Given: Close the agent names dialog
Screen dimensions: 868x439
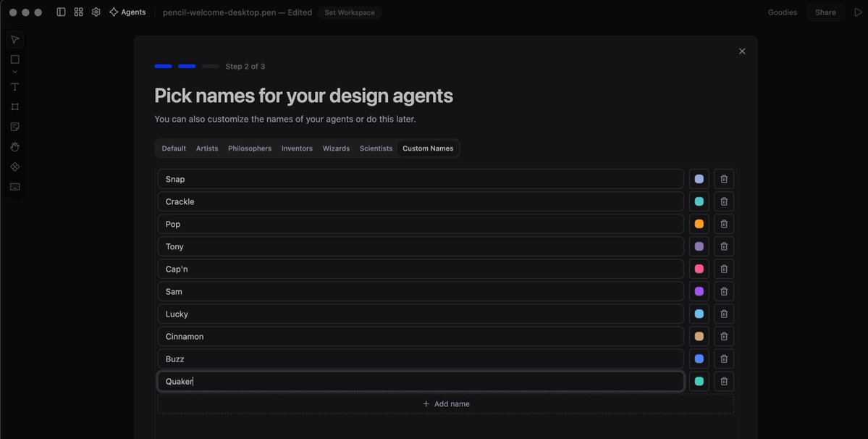Looking at the screenshot, I should (x=742, y=51).
